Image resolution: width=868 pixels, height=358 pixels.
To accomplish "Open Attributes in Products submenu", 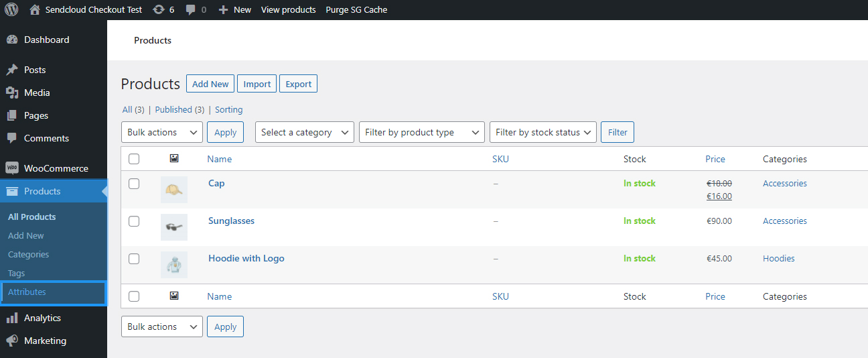I will [x=27, y=292].
